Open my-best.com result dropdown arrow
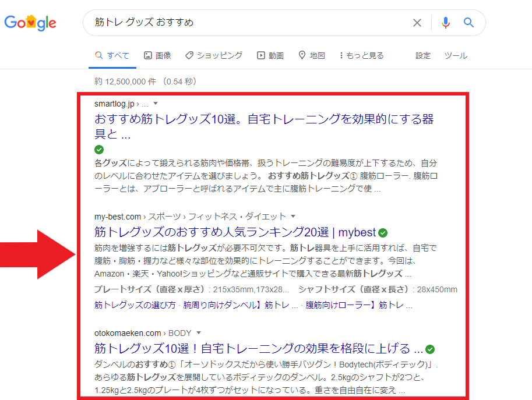 pos(293,216)
